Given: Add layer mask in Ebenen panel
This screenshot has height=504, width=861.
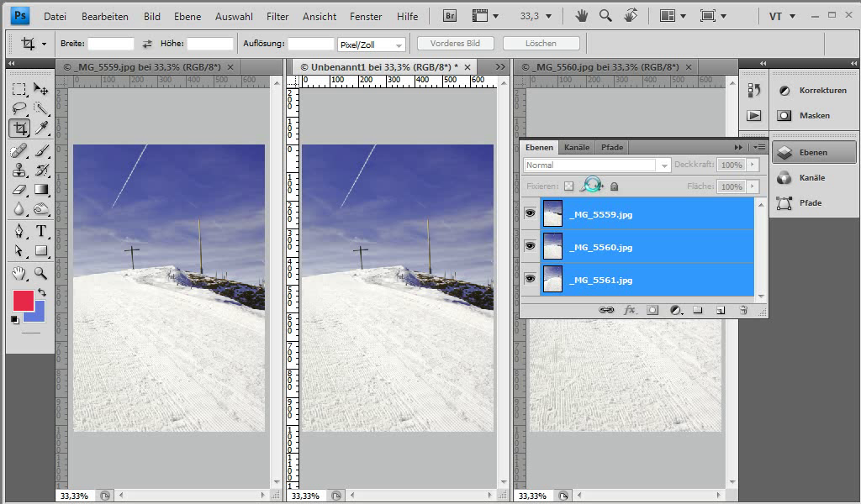Looking at the screenshot, I should pos(652,311).
